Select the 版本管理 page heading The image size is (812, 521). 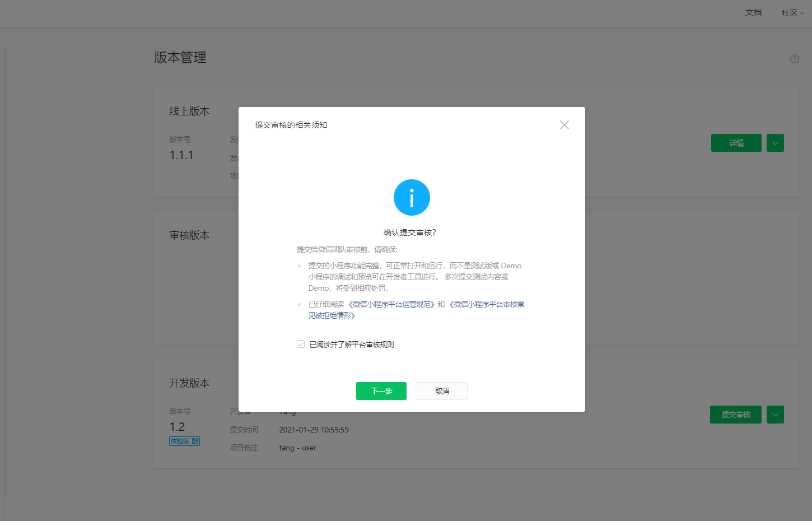179,58
